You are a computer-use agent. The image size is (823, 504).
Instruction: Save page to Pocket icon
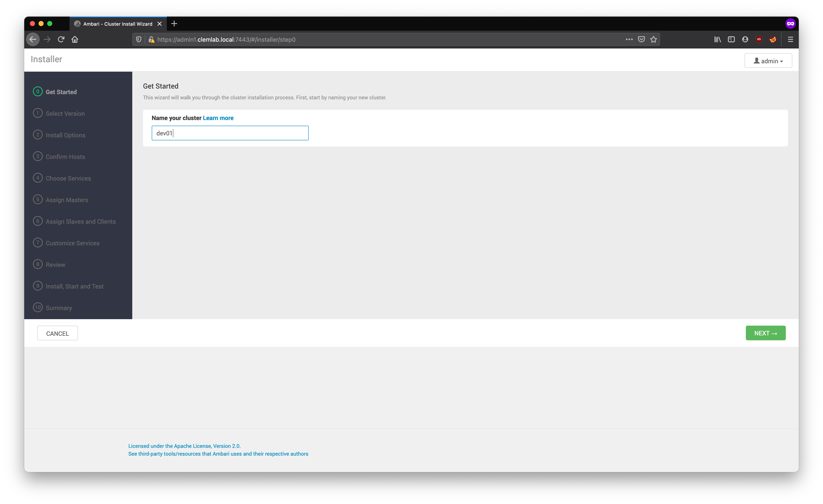coord(641,39)
